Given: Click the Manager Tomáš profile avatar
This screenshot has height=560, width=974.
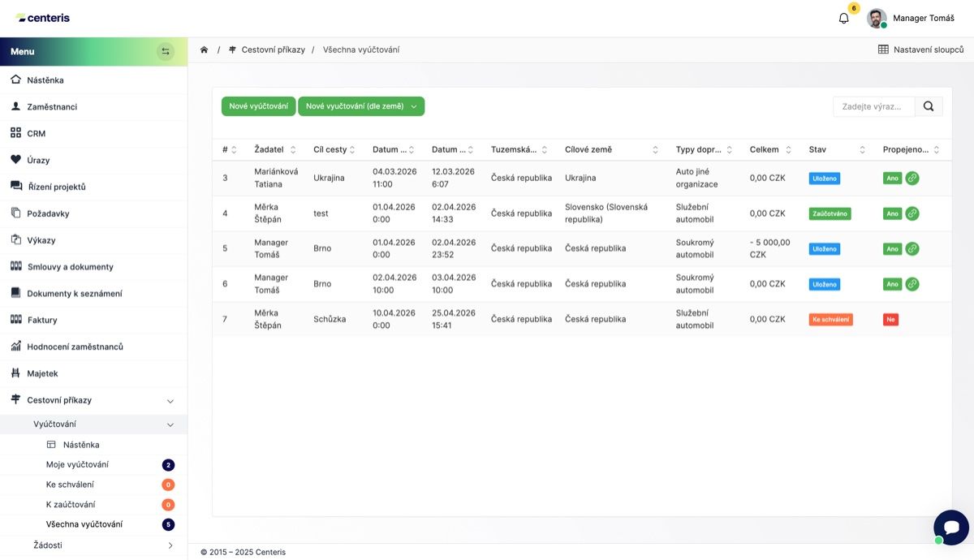Looking at the screenshot, I should pos(876,18).
